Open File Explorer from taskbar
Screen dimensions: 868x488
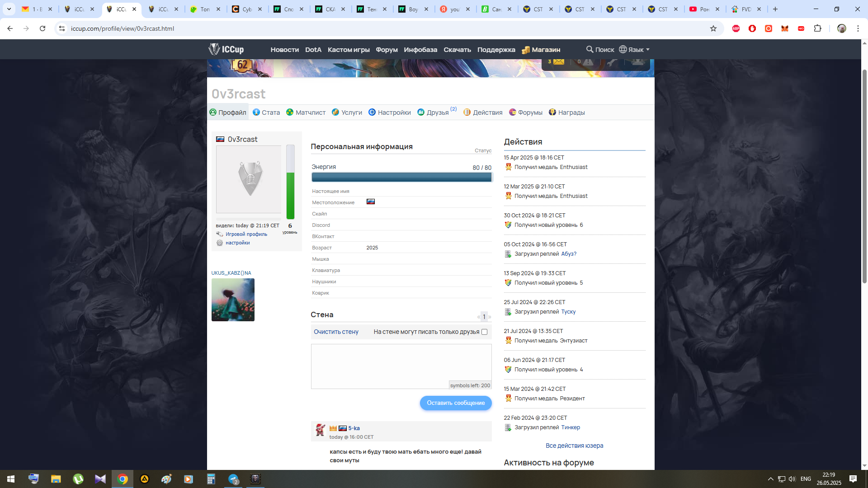tap(56, 479)
